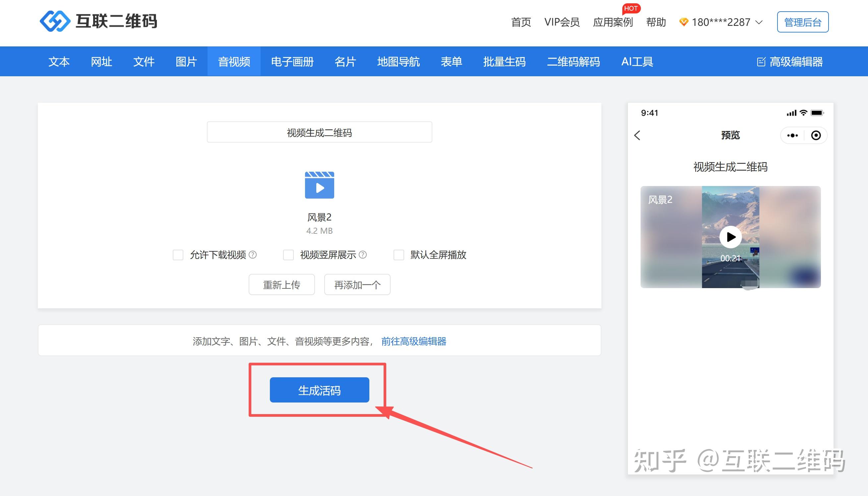
Task: Click the 风景2 file name text
Action: point(319,217)
